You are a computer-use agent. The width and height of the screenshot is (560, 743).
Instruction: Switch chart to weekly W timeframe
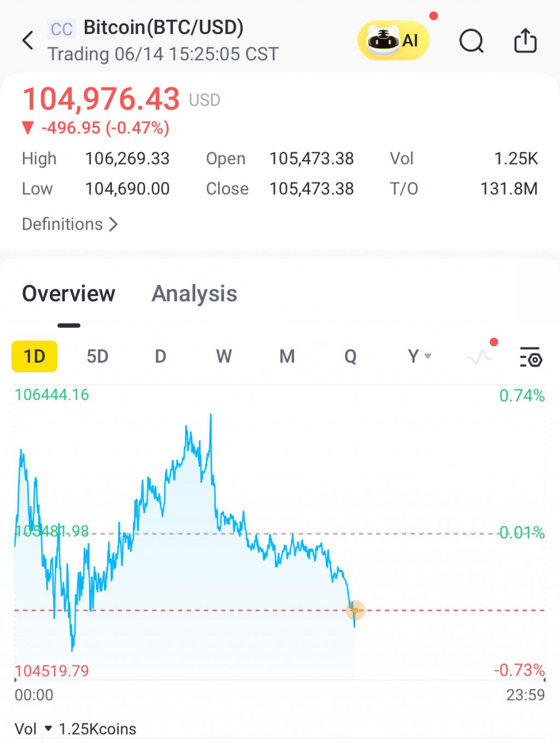[224, 357]
